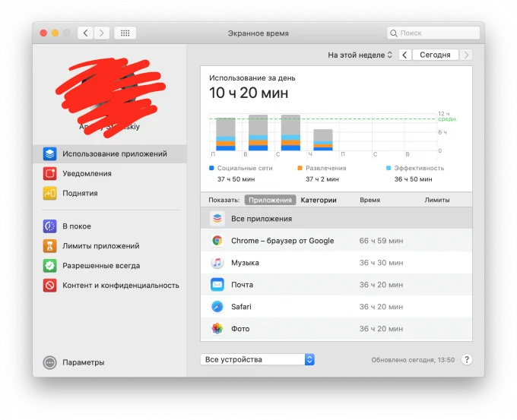
Task: Open the purple Downtime icon
Action: tap(49, 226)
